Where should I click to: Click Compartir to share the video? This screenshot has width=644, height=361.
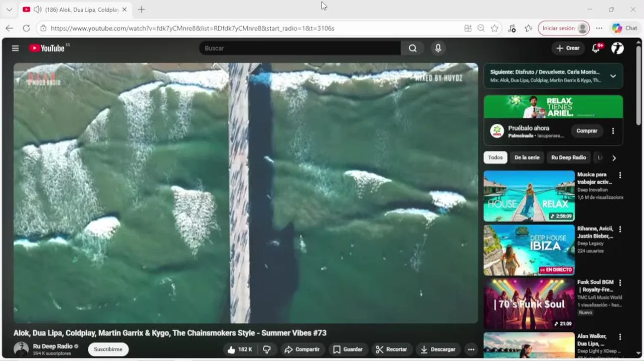point(302,349)
